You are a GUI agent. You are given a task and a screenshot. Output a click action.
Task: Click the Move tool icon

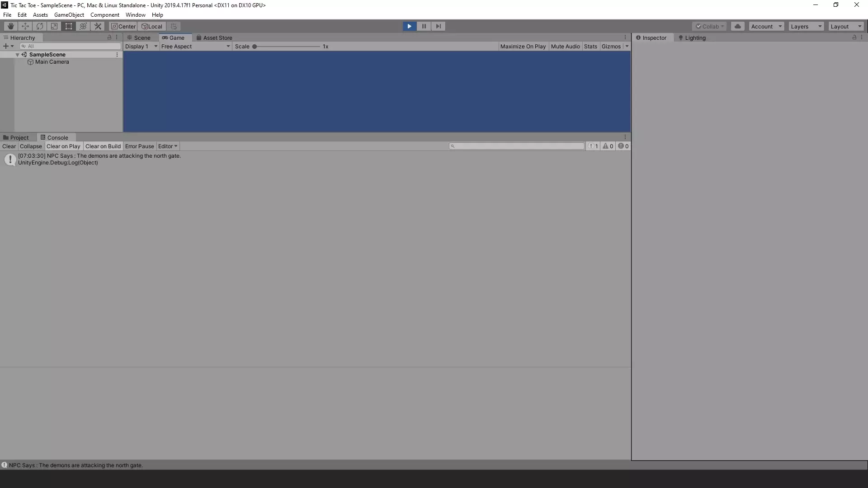click(24, 26)
